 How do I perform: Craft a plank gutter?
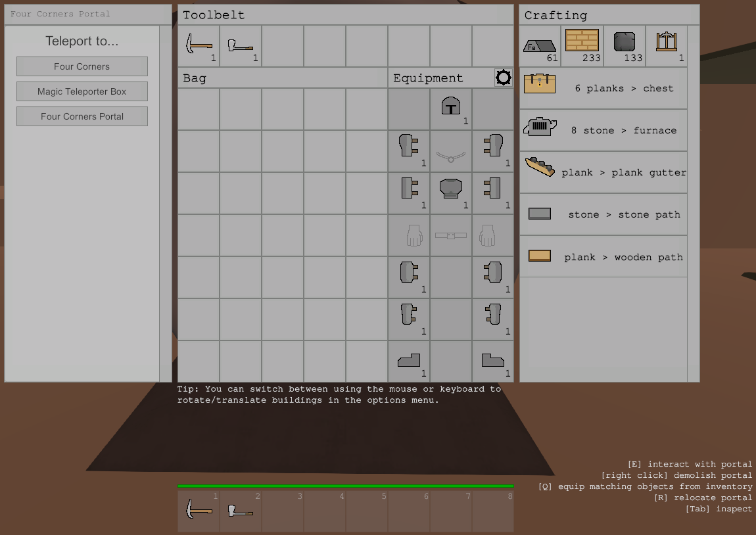click(603, 172)
